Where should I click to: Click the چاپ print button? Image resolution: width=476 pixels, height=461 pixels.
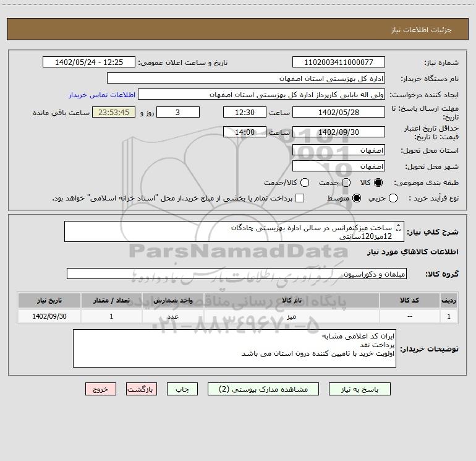click(x=182, y=389)
